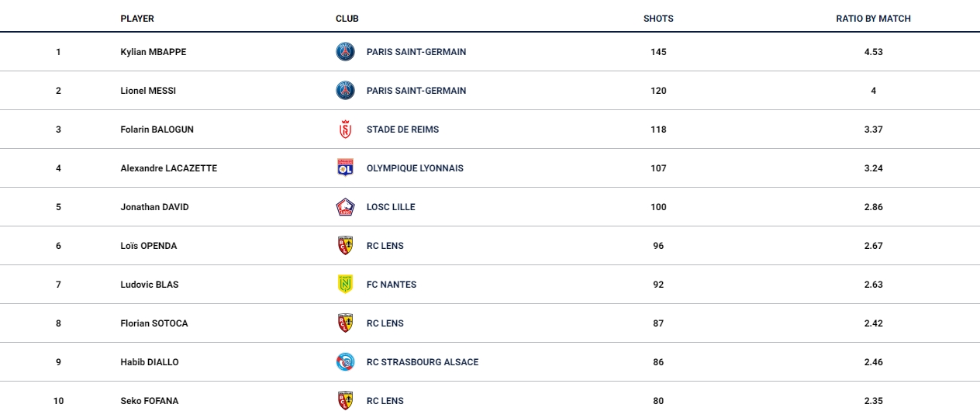Click the Stade de Reims club logo

[x=345, y=130]
